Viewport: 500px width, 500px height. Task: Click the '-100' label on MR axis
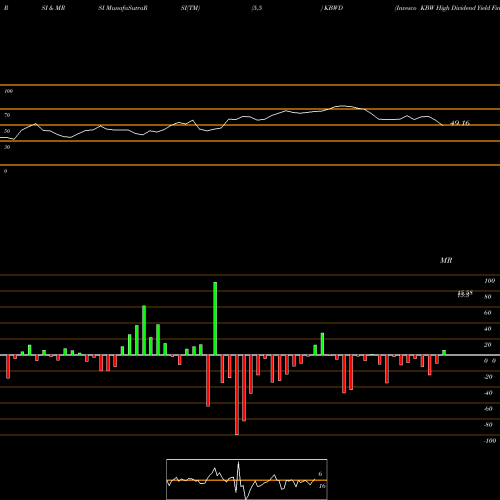(x=490, y=441)
